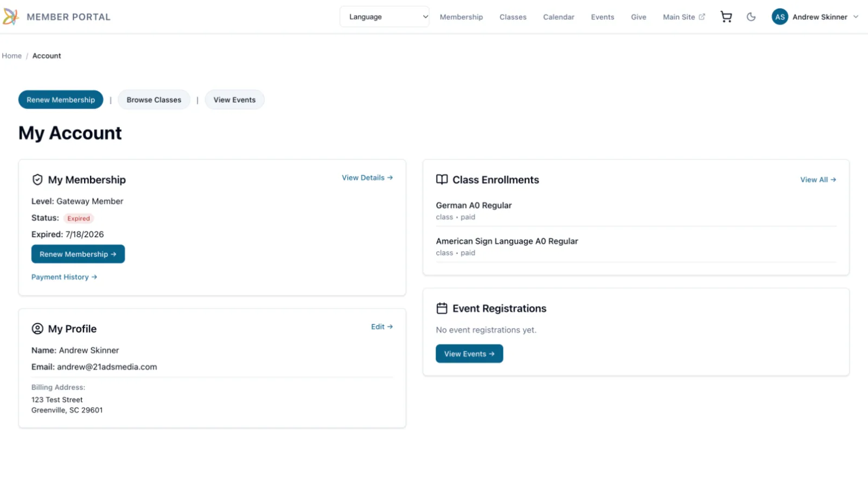Go to Membership in top navigation
Image resolution: width=868 pixels, height=488 pixels.
[x=461, y=17]
